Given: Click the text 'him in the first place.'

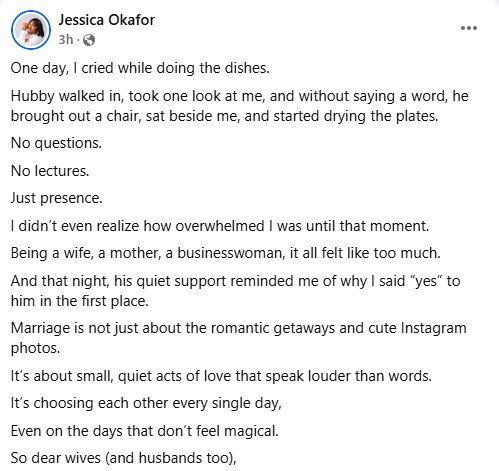Looking at the screenshot, I should 80,301.
